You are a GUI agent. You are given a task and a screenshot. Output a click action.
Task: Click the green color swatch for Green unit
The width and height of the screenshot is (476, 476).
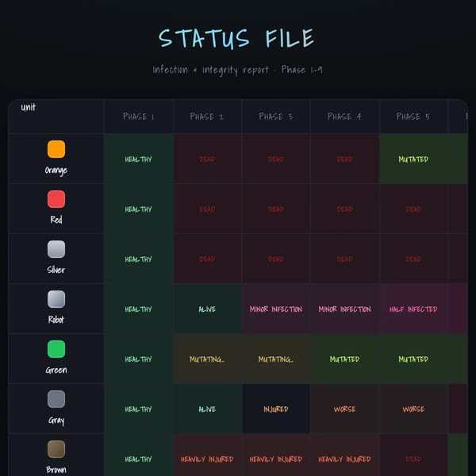click(56, 349)
